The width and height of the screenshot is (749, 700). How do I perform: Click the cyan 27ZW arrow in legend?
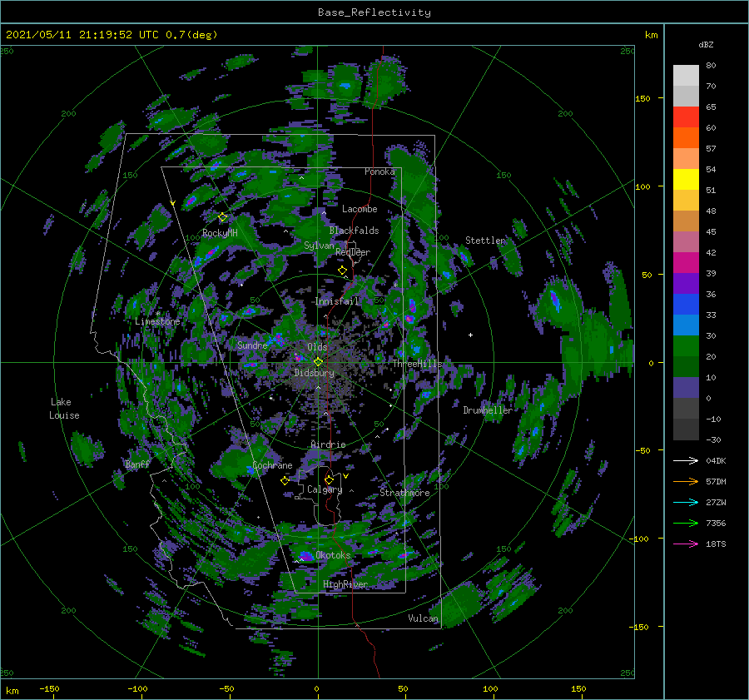pos(686,502)
